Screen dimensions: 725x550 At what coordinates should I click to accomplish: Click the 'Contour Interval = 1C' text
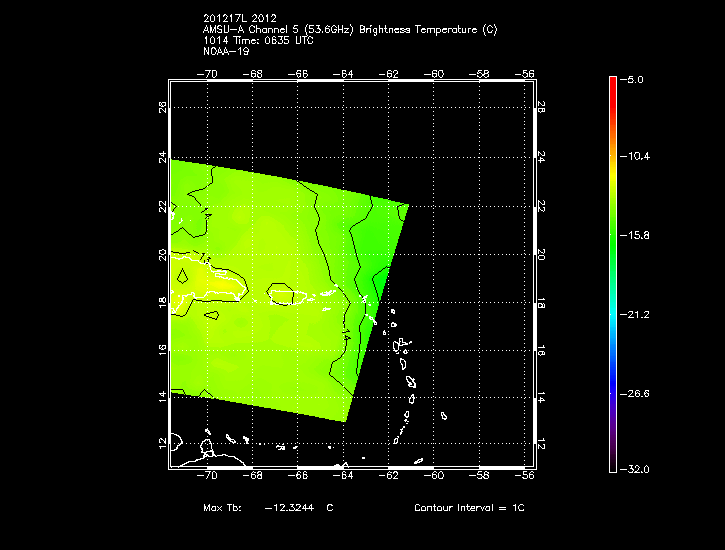click(469, 508)
